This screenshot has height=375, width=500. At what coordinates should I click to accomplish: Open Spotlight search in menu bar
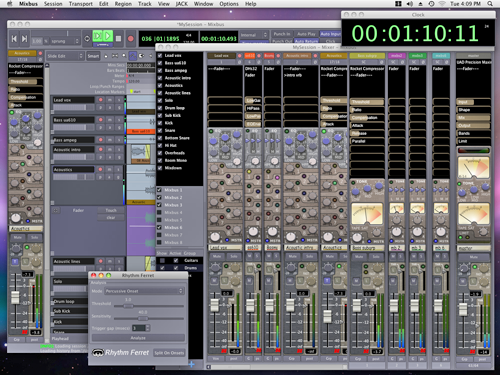(x=490, y=4)
